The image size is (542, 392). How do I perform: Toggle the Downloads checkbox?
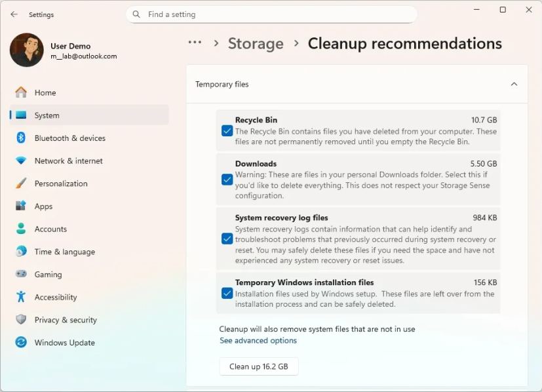pos(227,180)
